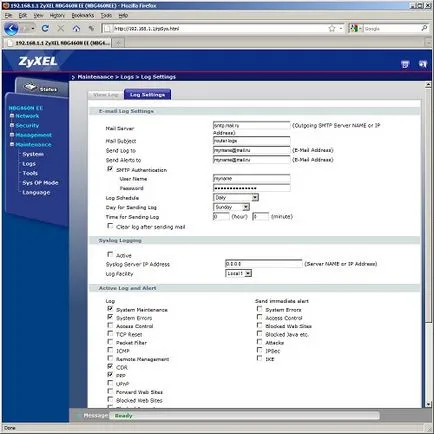Click the browser Back arrow button
The image size is (434, 434).
coord(11,29)
